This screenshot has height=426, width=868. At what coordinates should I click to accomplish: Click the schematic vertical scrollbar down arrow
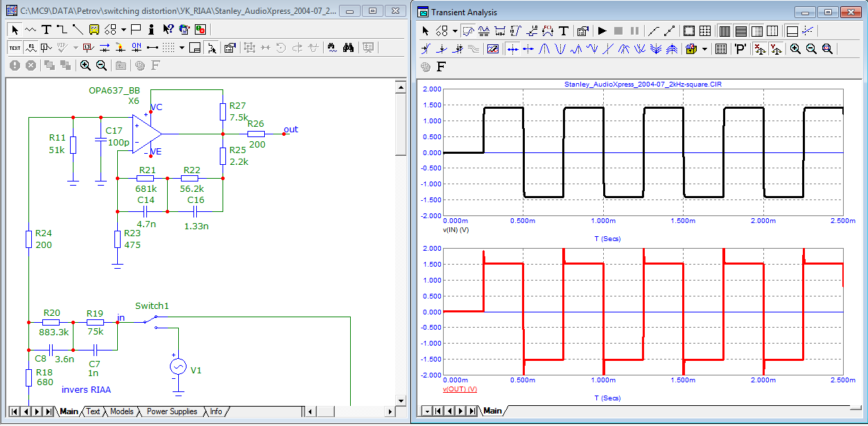pos(400,400)
